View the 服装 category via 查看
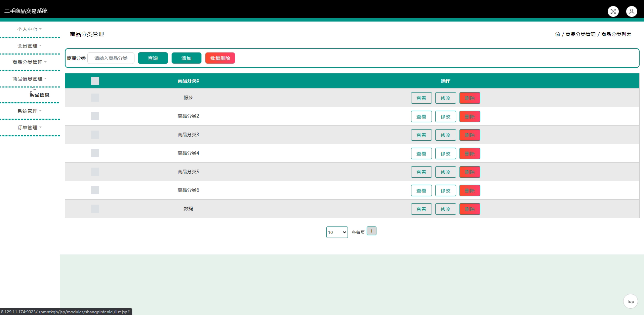Viewport: 644px width, 315px height. pyautogui.click(x=421, y=98)
